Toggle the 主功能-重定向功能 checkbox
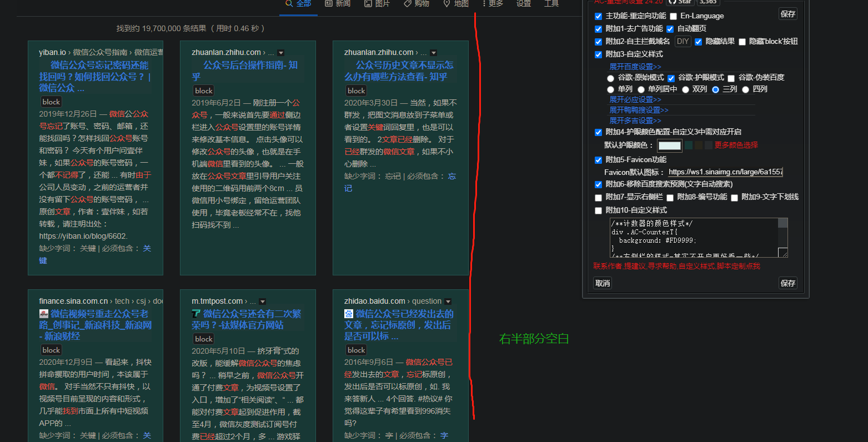Screen dimensions: 868x442 [x=598, y=16]
